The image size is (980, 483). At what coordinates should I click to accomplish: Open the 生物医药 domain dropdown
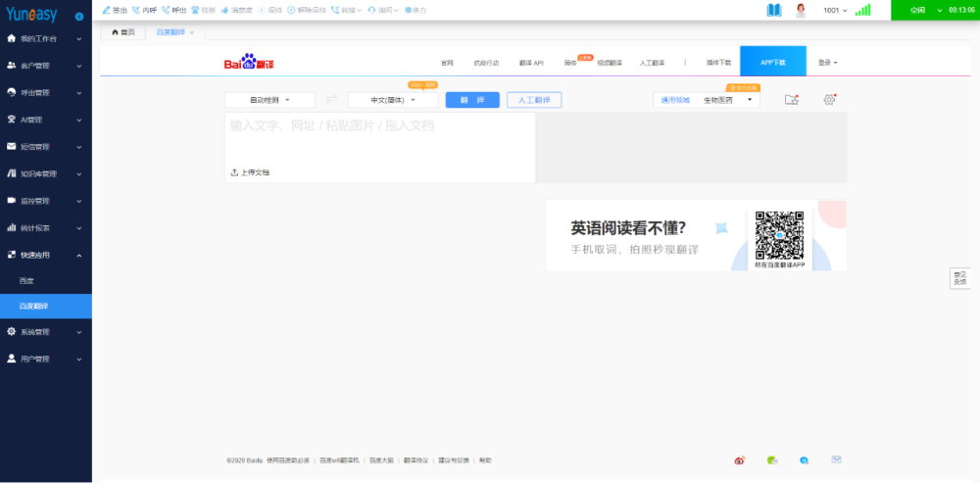(728, 100)
